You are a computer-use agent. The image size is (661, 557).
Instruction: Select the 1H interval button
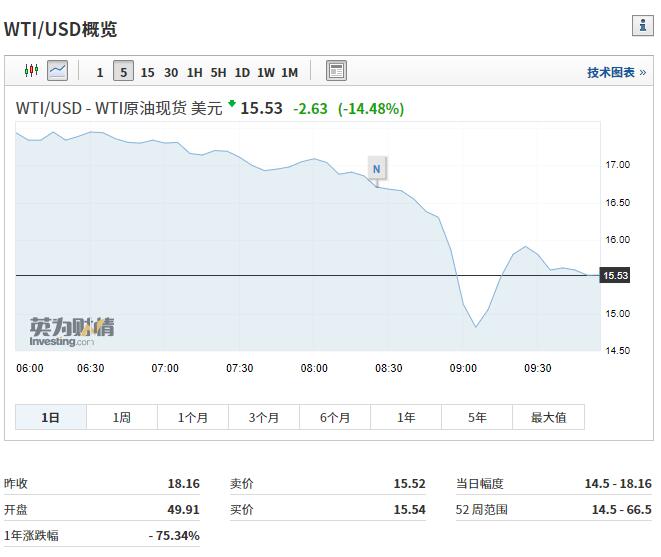click(x=194, y=72)
